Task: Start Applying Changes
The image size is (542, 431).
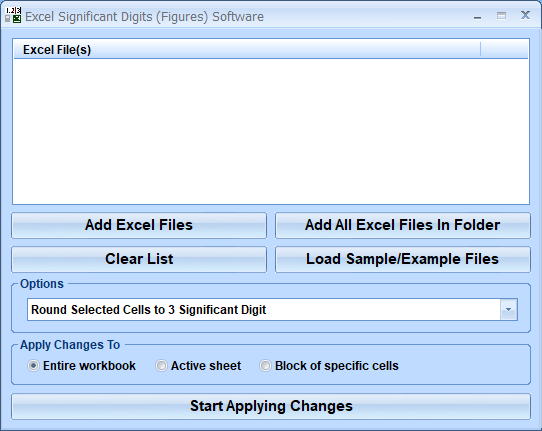Action: [x=271, y=406]
